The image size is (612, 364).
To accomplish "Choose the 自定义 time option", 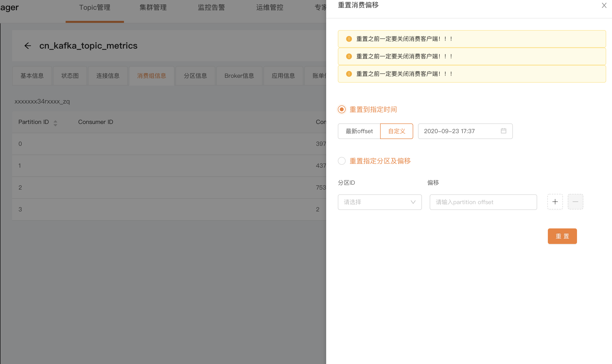I will 396,131.
